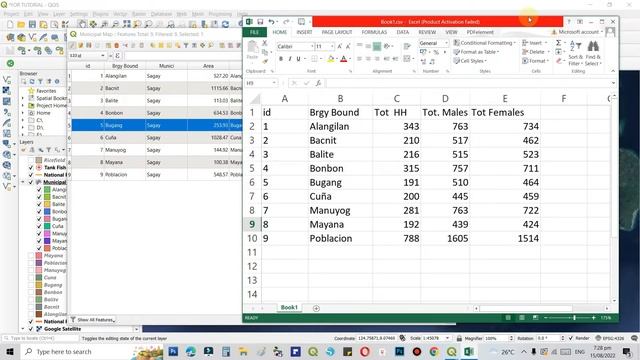Toggle the Render checkbox in status bar

tap(571, 338)
